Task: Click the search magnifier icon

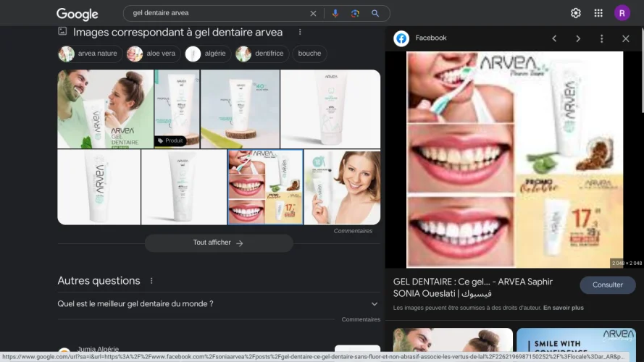Action: (x=375, y=13)
